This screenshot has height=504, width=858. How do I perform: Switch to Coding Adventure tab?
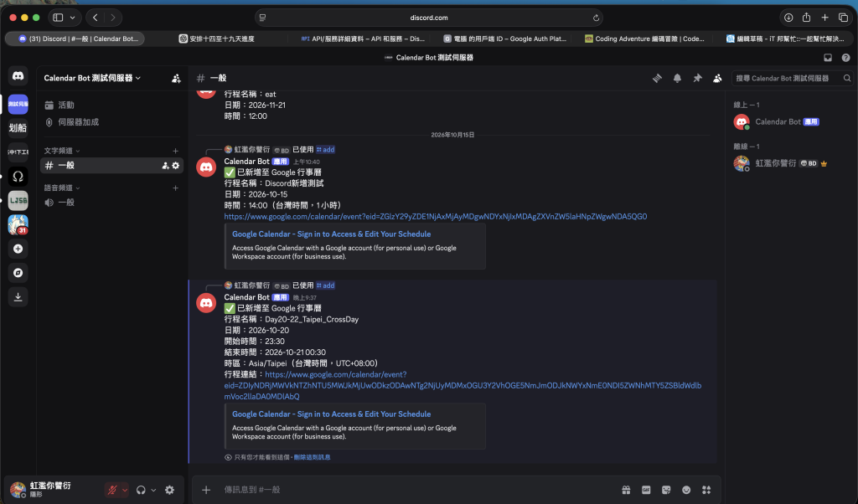(x=644, y=39)
